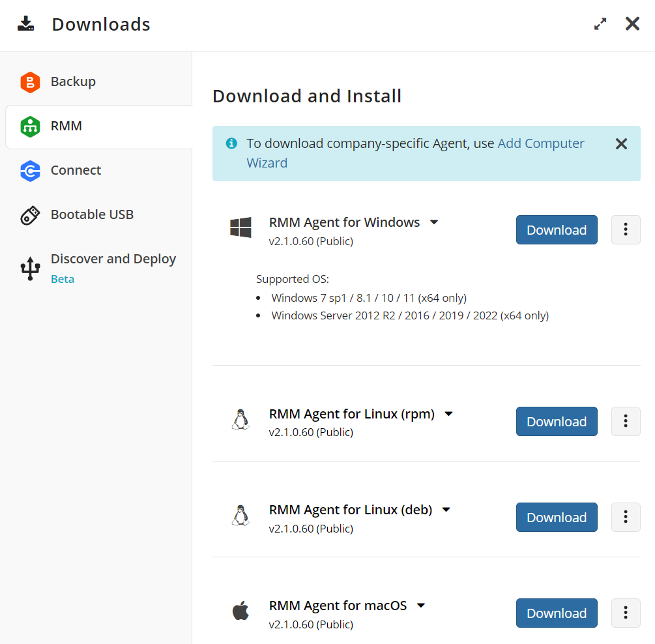Open more options for Linux deb agent

(625, 517)
